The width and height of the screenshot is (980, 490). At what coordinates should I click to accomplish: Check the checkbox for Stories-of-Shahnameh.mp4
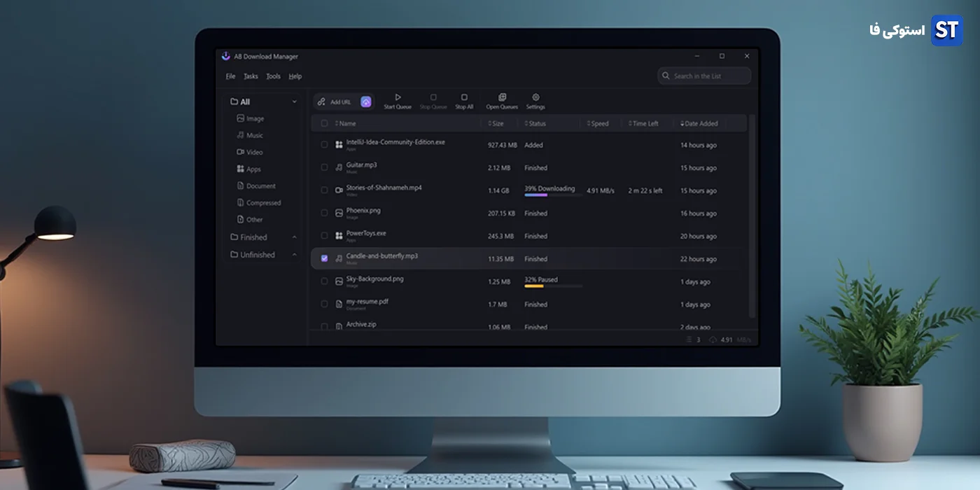(324, 190)
